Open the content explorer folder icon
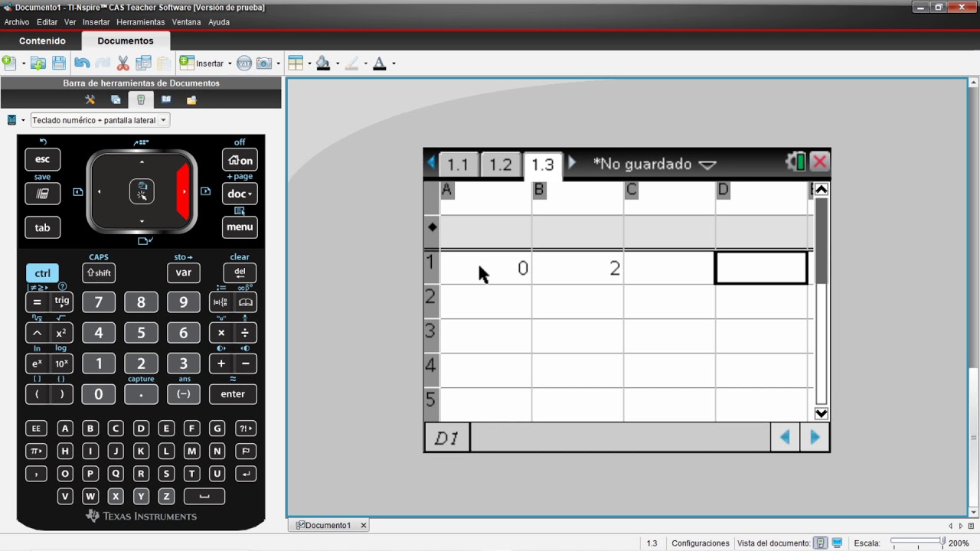This screenshot has width=980, height=551. (191, 99)
